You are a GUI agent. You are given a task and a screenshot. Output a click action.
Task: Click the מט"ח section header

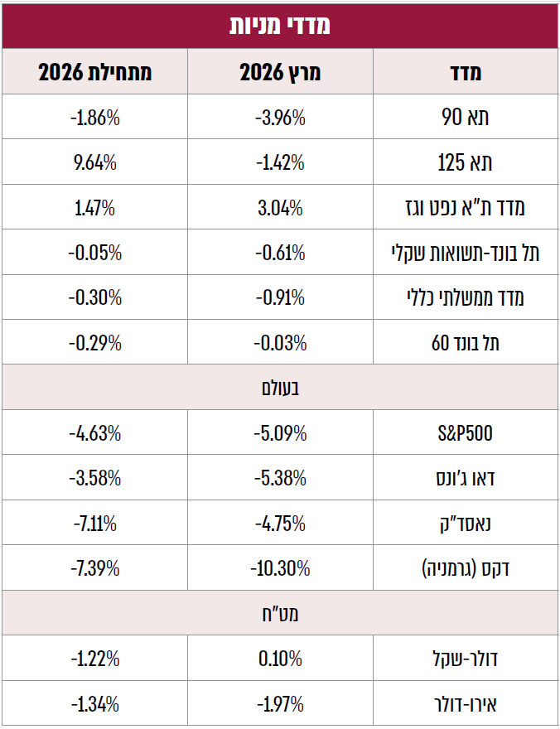280,614
